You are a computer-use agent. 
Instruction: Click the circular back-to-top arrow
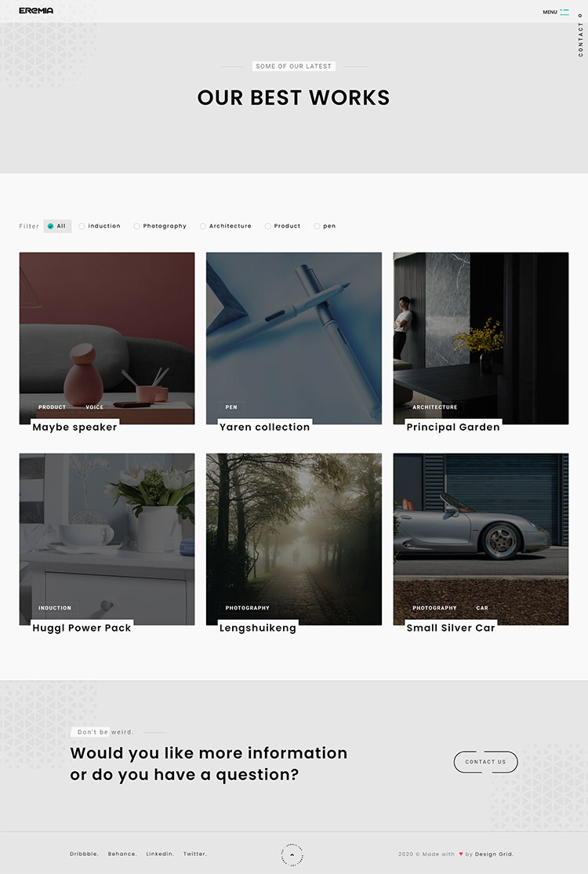pos(292,854)
